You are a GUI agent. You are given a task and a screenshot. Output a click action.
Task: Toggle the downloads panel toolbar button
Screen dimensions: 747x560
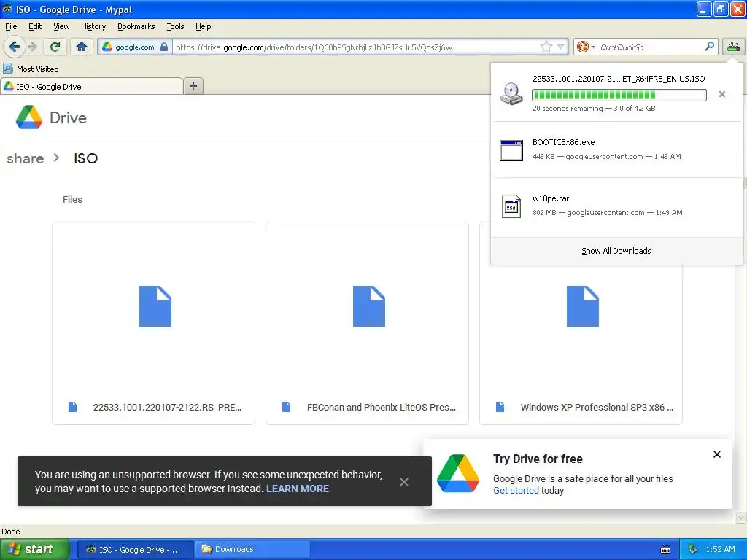pos(733,47)
